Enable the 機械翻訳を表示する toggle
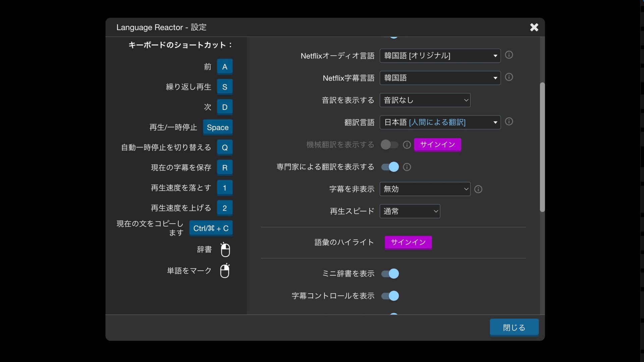 coord(389,144)
